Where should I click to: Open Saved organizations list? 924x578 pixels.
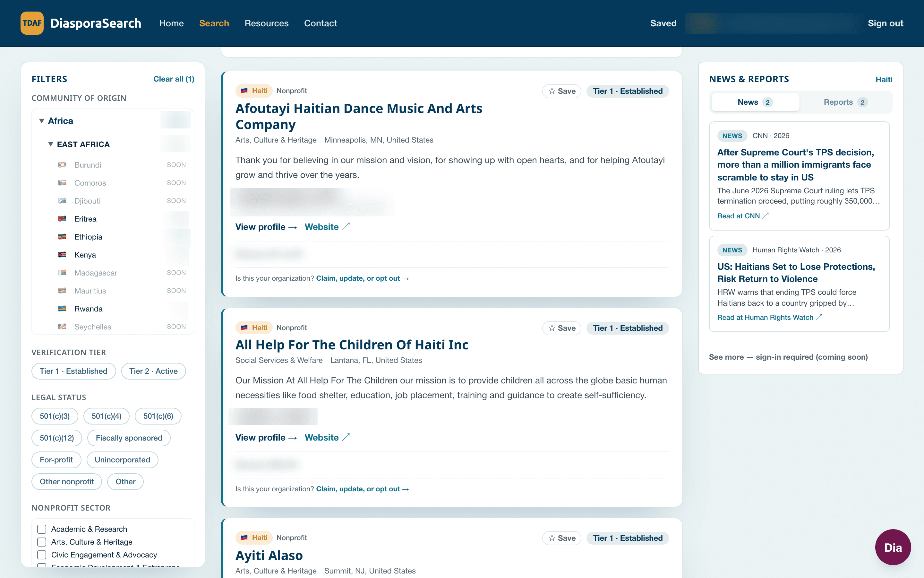point(663,23)
